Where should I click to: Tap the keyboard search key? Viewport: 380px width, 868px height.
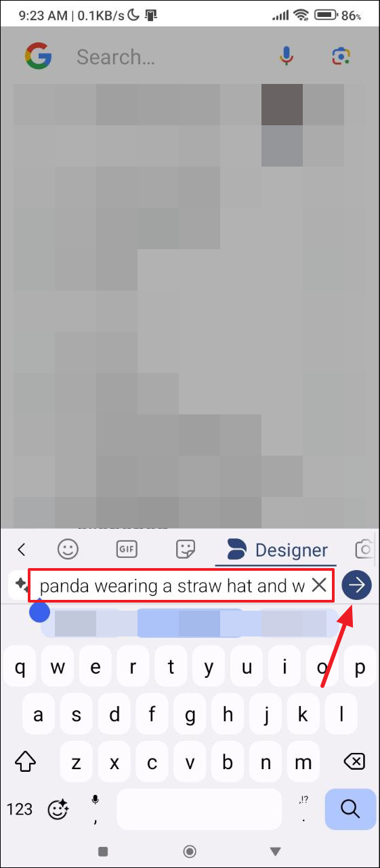[350, 808]
